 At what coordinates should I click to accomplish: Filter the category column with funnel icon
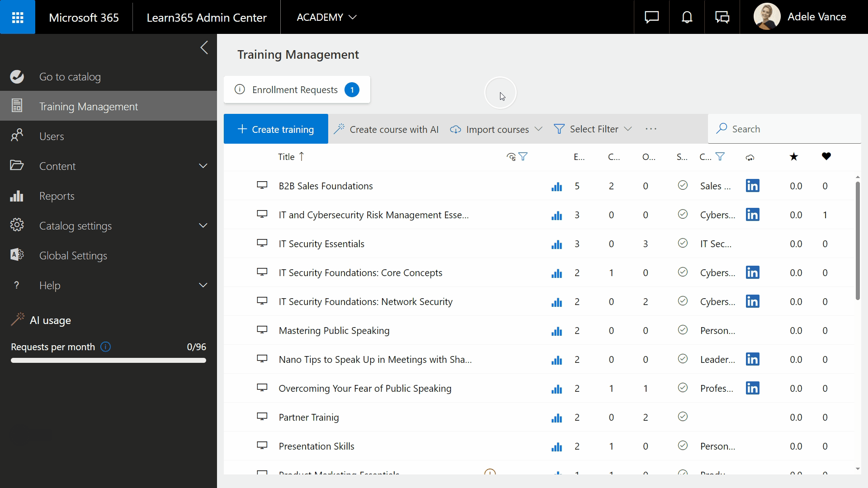click(x=720, y=157)
